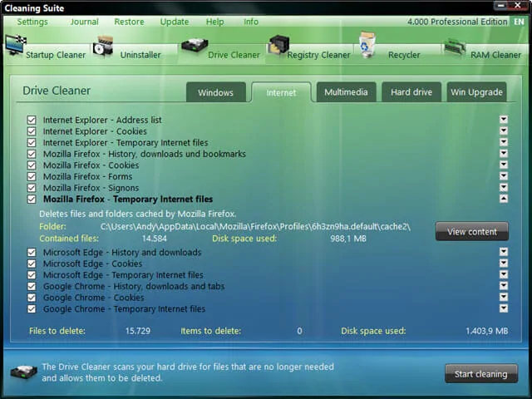The height and width of the screenshot is (399, 532).
Task: Toggle Mozilla Firefox - History, downloads checkbox
Action: pyautogui.click(x=32, y=154)
